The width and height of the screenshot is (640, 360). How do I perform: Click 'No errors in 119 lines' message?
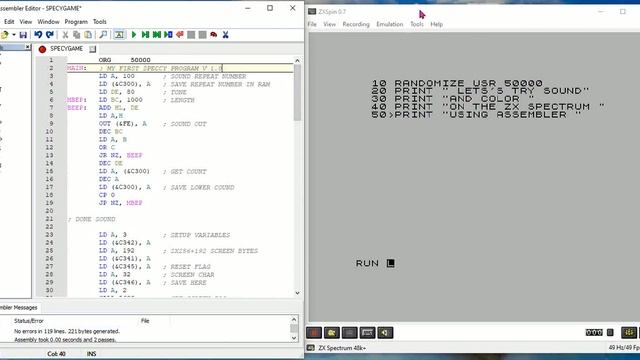tap(67, 331)
